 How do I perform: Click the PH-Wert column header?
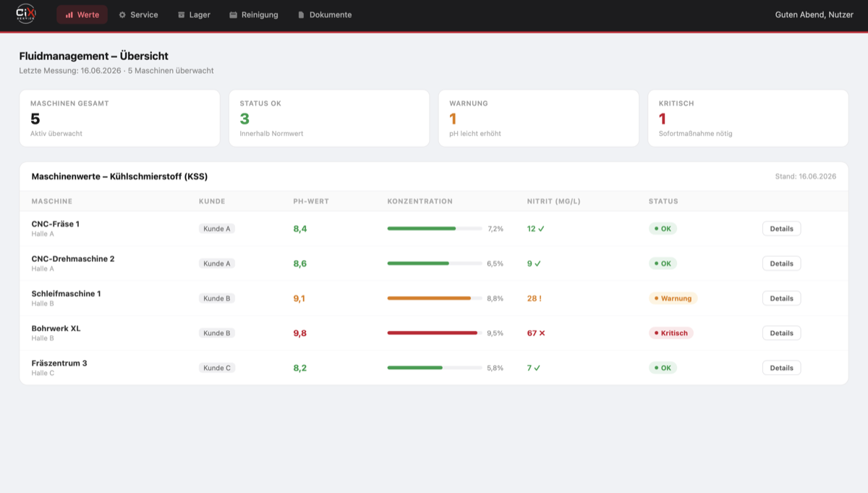tap(311, 201)
